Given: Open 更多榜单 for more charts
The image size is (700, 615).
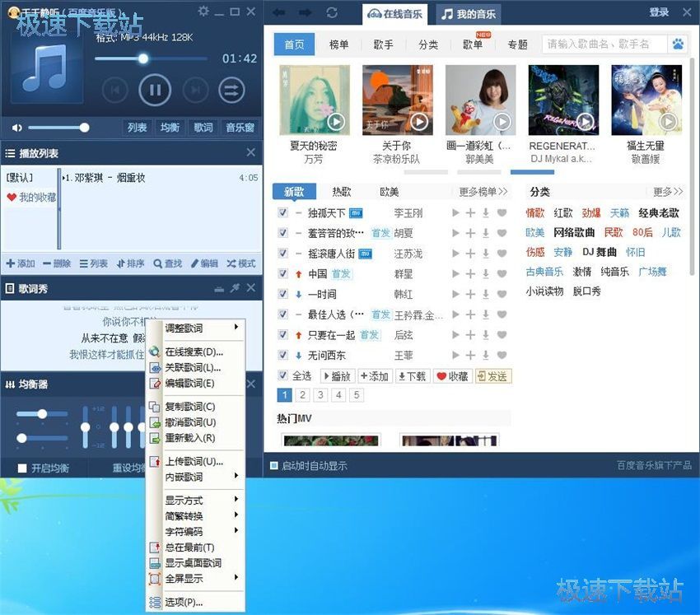Looking at the screenshot, I should coord(483,192).
